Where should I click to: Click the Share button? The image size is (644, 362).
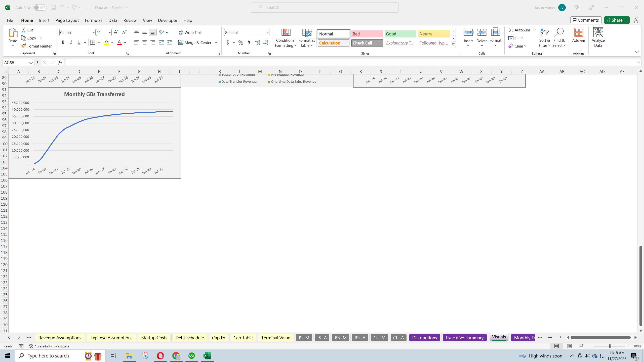click(x=616, y=20)
